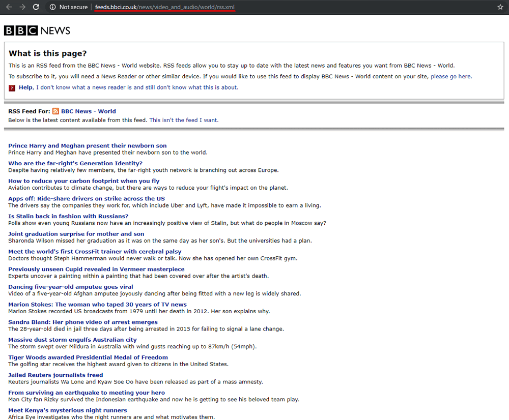Open Meet Kenya's mysterious night runners

(67, 410)
